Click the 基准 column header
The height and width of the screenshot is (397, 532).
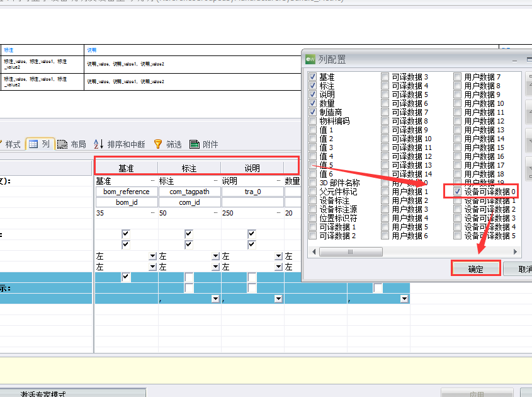coord(126,168)
